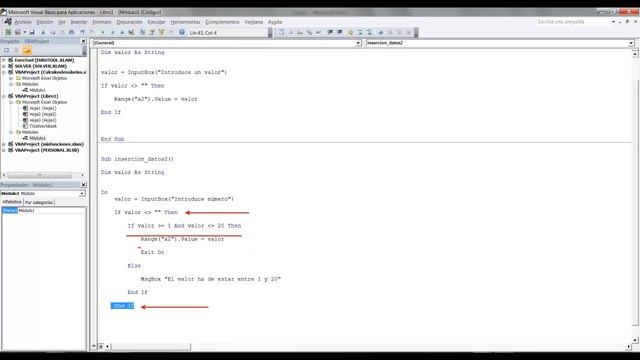The image size is (640, 360).
Task: Open the Object Browser toolbar icon
Action: (x=162, y=32)
